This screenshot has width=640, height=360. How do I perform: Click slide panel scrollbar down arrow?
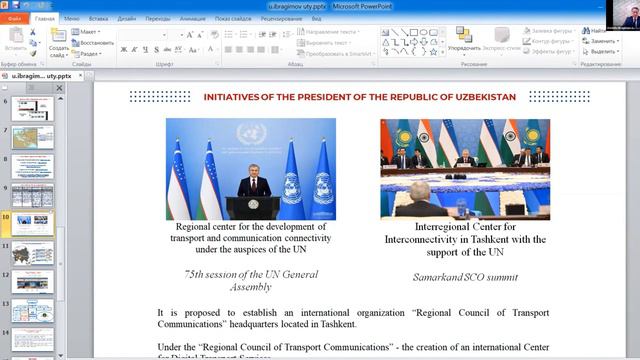coord(60,355)
